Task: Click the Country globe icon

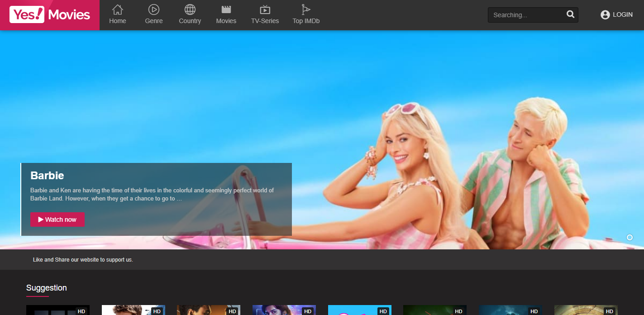Action: 190,9
